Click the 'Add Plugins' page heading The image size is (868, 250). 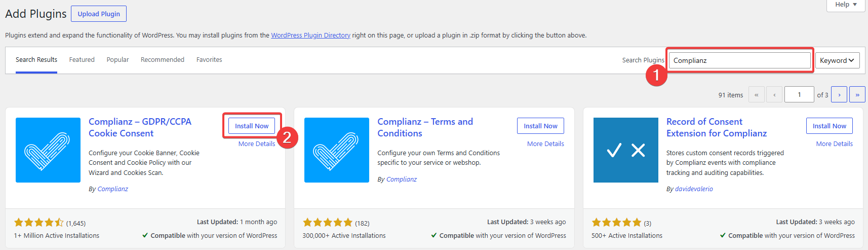point(36,14)
